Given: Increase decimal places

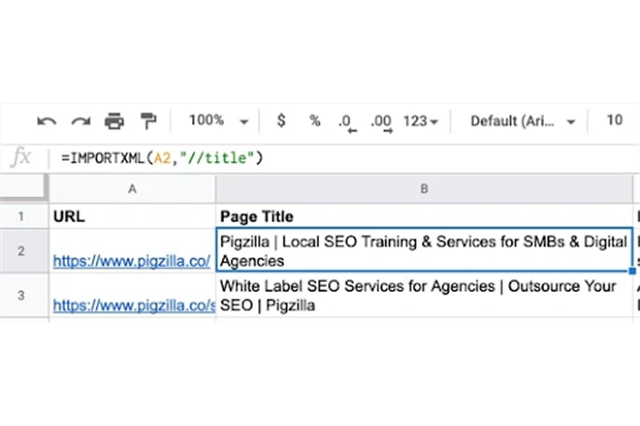Looking at the screenshot, I should click(380, 121).
